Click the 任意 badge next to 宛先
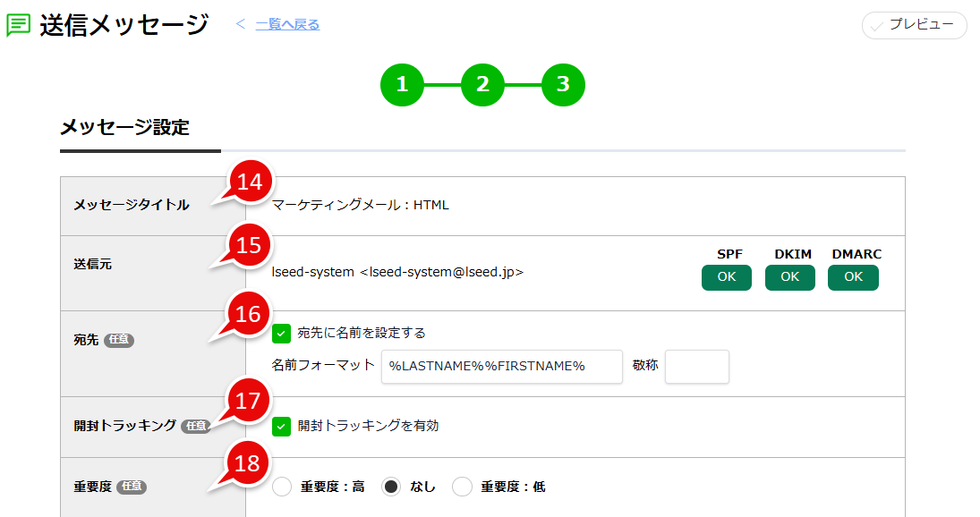Image resolution: width=980 pixels, height=517 pixels. click(122, 341)
